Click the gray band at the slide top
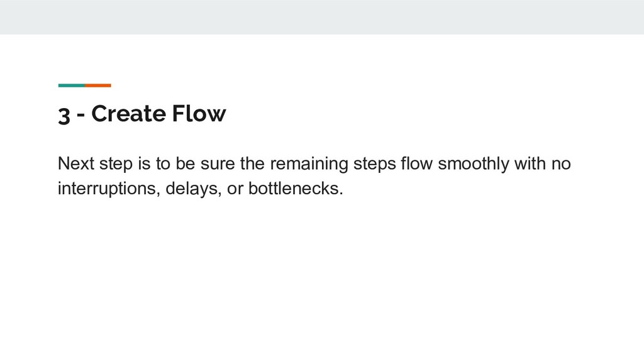The image size is (644, 362). [322, 17]
